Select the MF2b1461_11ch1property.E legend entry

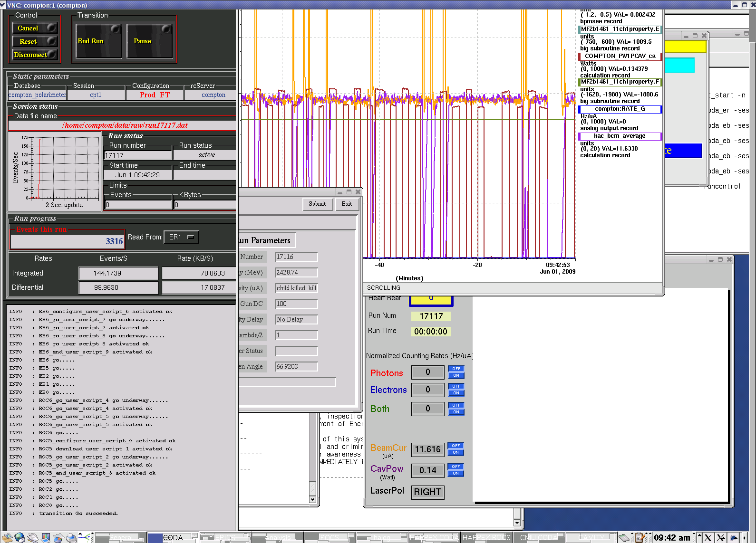tap(620, 29)
